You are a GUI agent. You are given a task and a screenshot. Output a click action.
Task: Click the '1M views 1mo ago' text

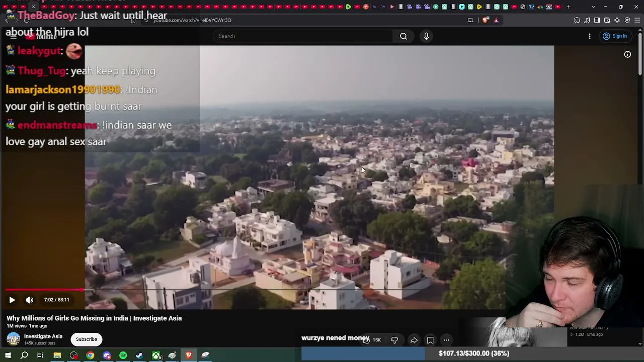(27, 326)
